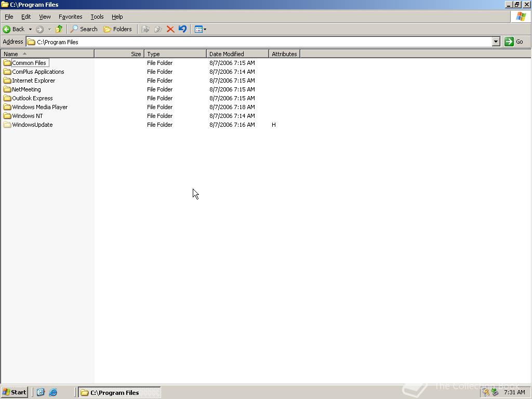Image resolution: width=532 pixels, height=399 pixels.
Task: Click the Common Files name text
Action: [29, 63]
